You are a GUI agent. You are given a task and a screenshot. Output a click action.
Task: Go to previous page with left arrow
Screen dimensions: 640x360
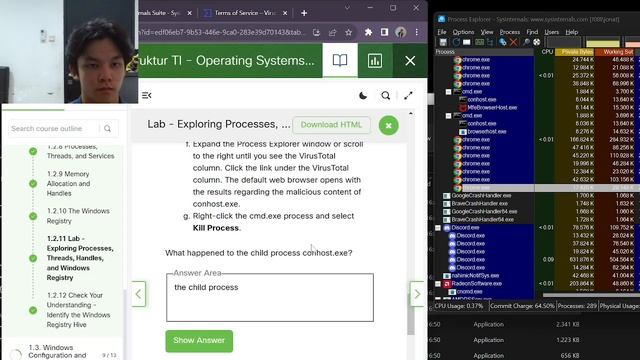pyautogui.click(x=138, y=294)
